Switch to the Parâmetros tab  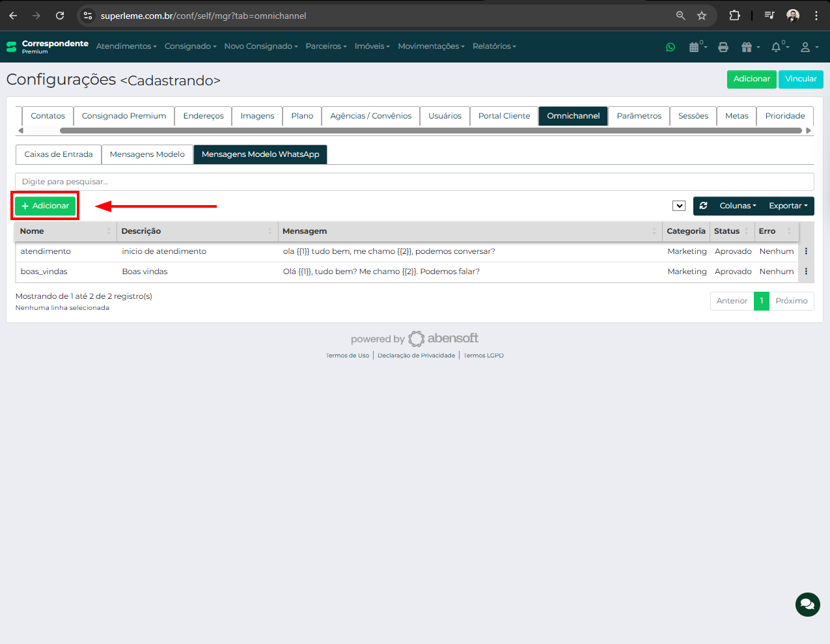[x=639, y=116]
